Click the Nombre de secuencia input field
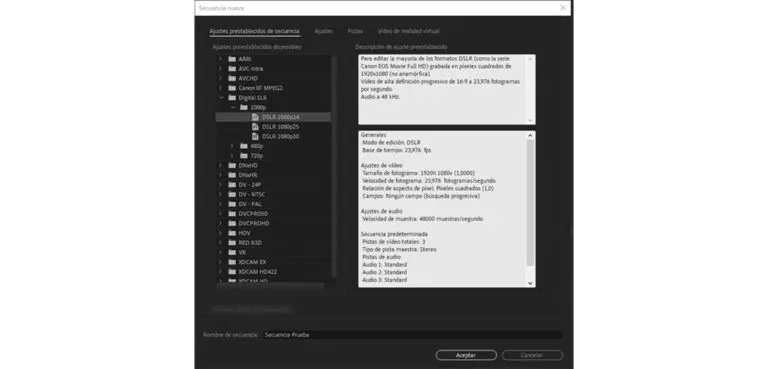768x369 pixels. coord(412,335)
